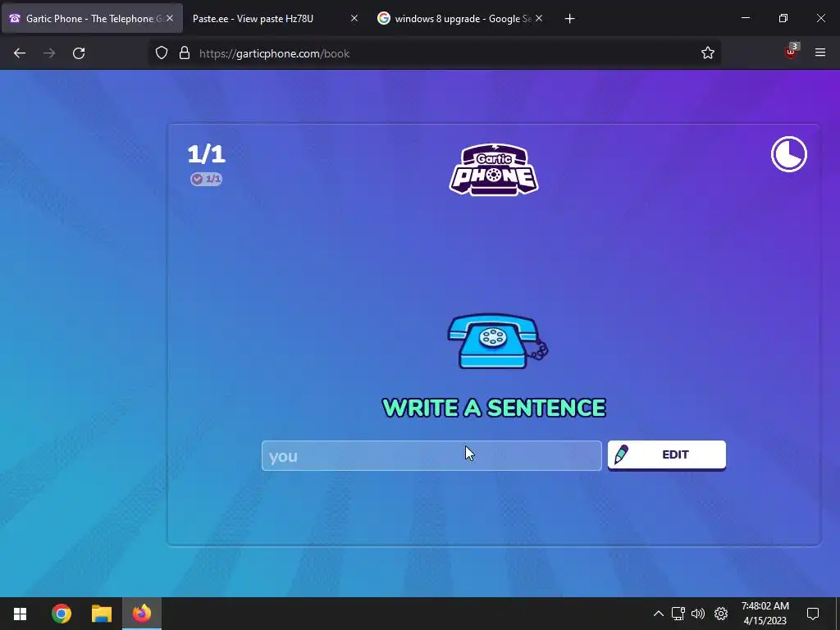Click the Firefox taskbar icon
Viewport: 840px width, 630px height.
tap(142, 614)
